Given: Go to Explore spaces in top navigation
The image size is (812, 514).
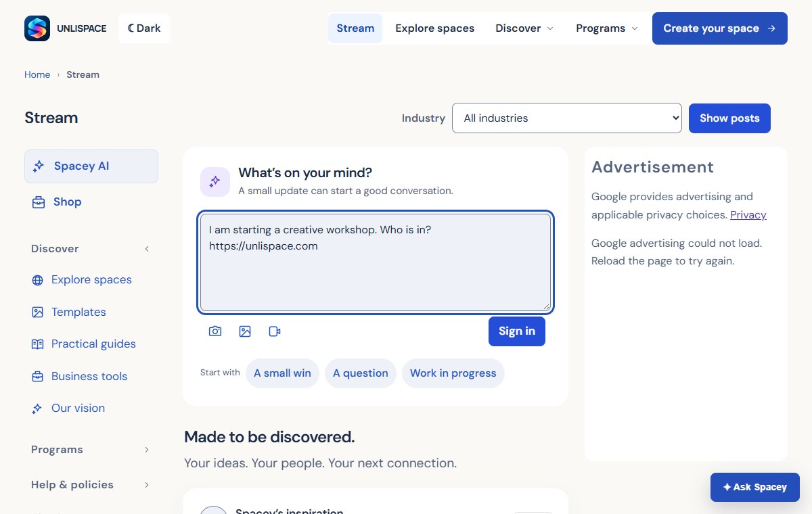Looking at the screenshot, I should point(435,28).
